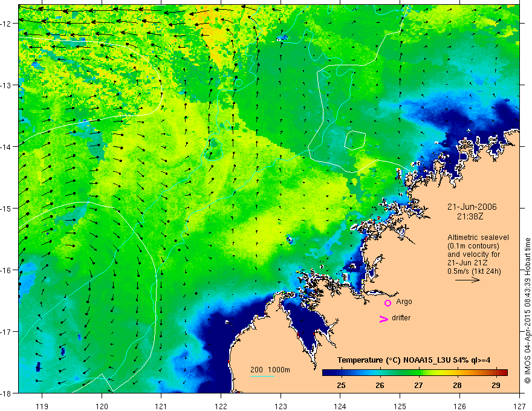Click the color bar label '28'
Viewport: 532px width, 411px height.
(x=458, y=385)
